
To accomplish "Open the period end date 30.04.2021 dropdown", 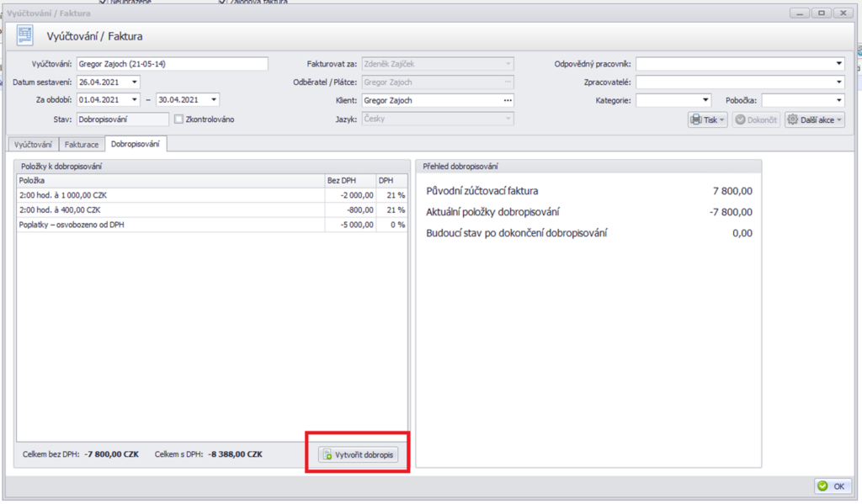I will coord(215,101).
